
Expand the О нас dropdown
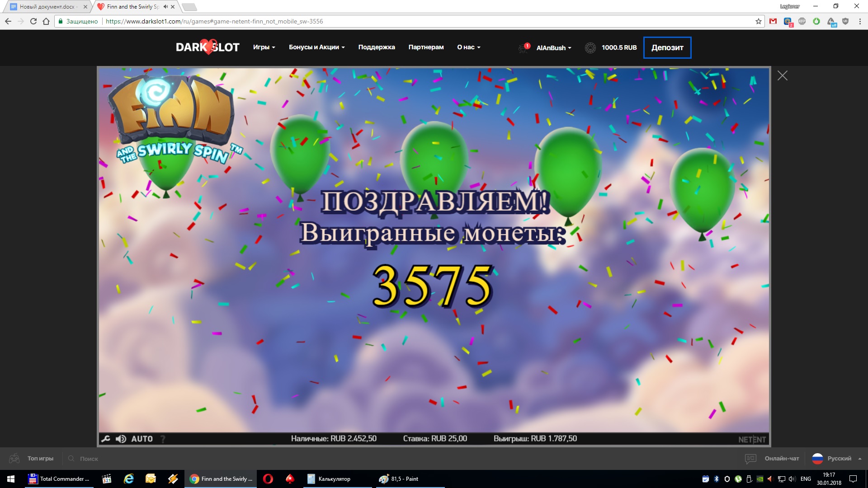pos(468,47)
